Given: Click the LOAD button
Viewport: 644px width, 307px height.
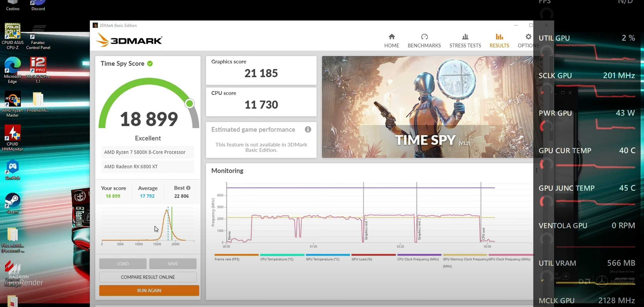Looking at the screenshot, I should 123,264.
